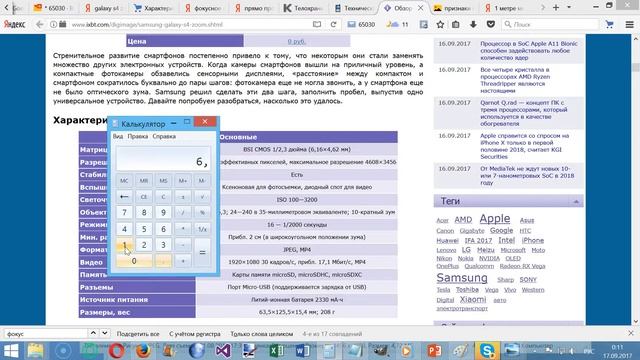Click the calculator digit 7 button
This screenshot has height=360, width=640.
pyautogui.click(x=124, y=212)
